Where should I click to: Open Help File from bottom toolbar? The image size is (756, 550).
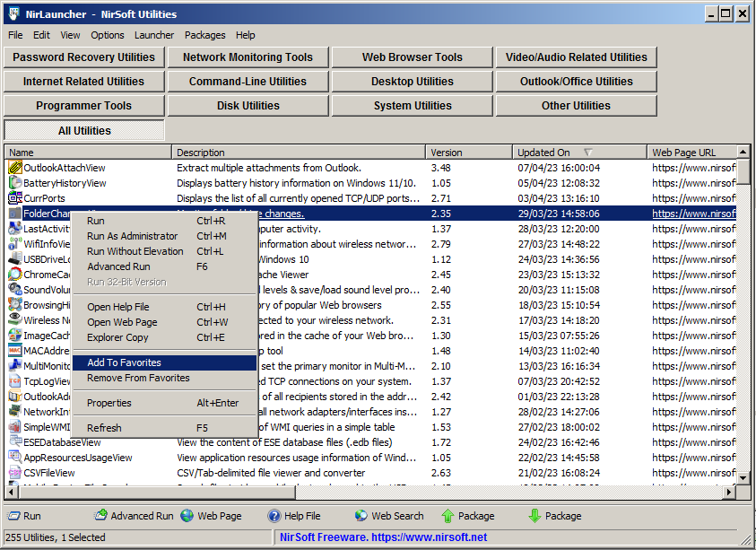pos(294,516)
